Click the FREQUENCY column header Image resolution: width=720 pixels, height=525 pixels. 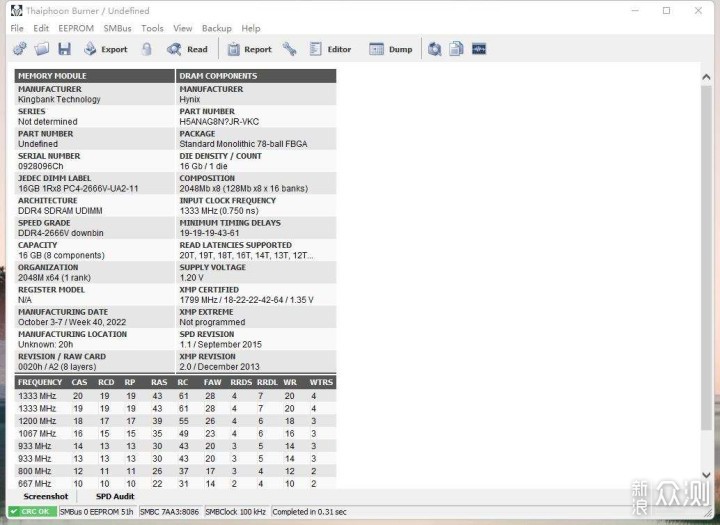click(x=40, y=382)
